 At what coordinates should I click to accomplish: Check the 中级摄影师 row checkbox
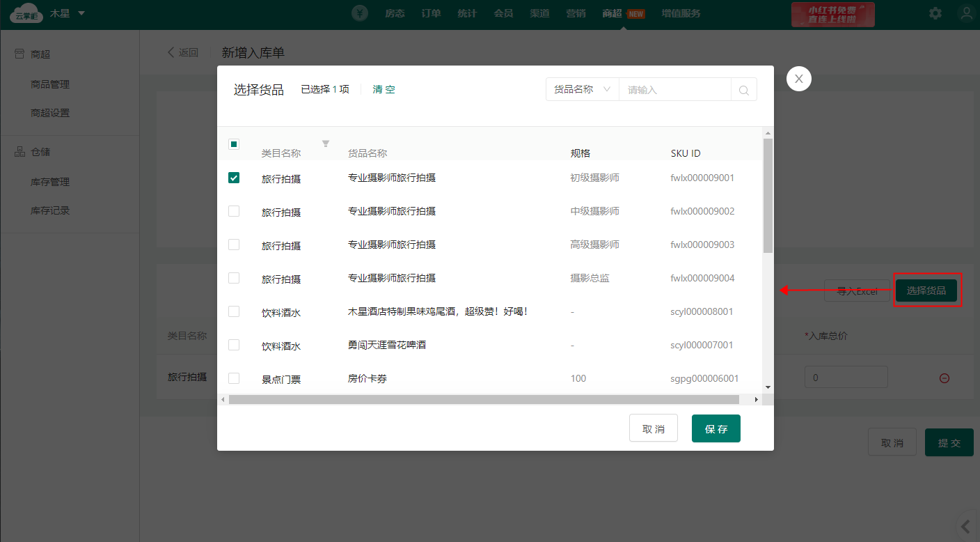click(234, 211)
